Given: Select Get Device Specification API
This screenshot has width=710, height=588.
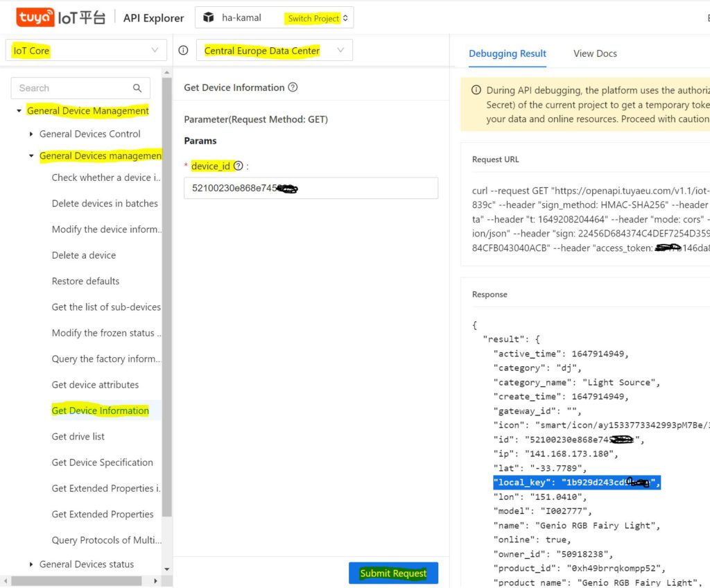Looking at the screenshot, I should point(103,462).
